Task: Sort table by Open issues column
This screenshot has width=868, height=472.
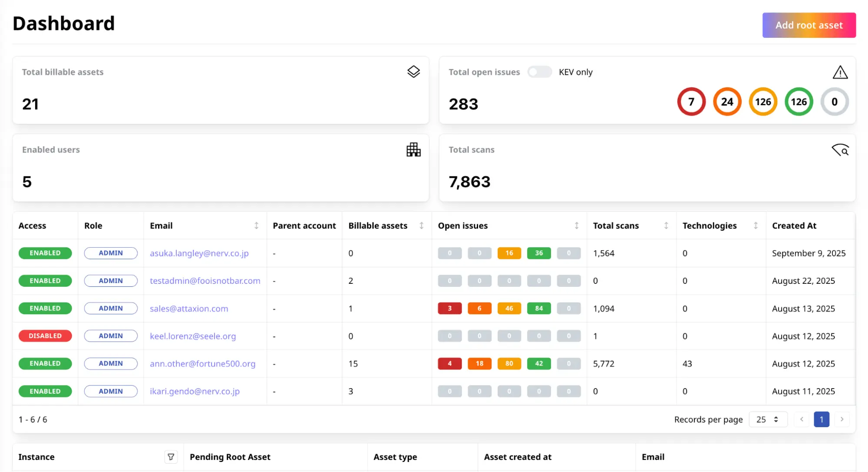Action: pyautogui.click(x=576, y=226)
